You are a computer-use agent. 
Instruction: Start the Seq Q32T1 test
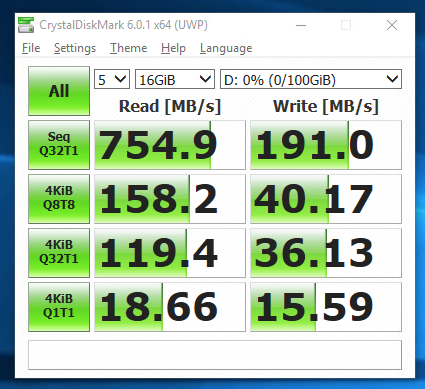click(x=59, y=145)
